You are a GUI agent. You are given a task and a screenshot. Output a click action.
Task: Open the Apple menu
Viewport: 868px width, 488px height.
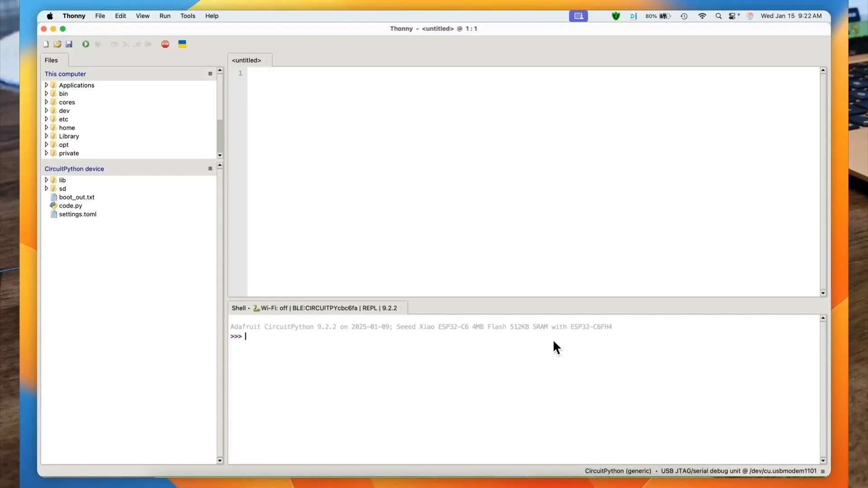[50, 16]
